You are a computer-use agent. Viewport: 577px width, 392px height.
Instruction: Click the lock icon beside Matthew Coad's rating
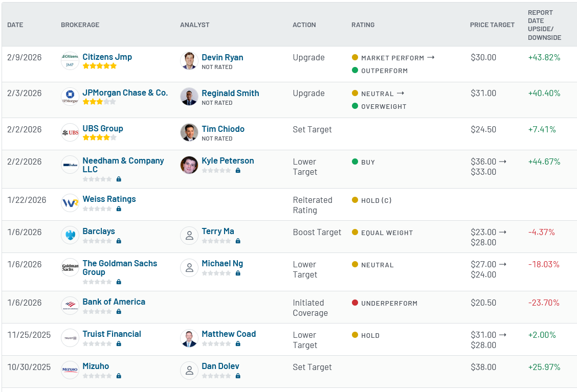[238, 343]
